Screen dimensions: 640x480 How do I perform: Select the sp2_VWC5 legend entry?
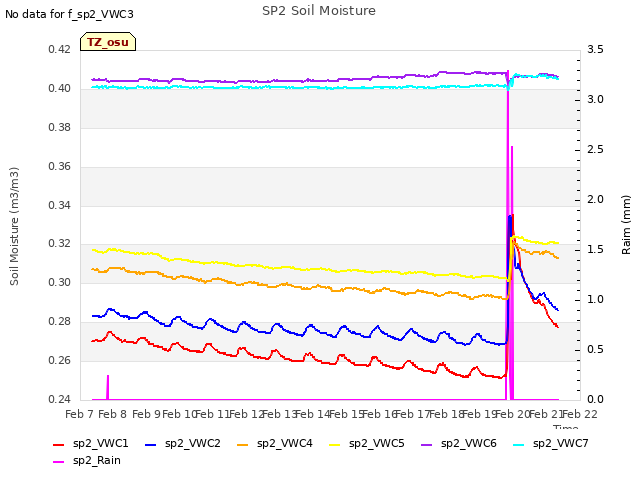[367, 443]
